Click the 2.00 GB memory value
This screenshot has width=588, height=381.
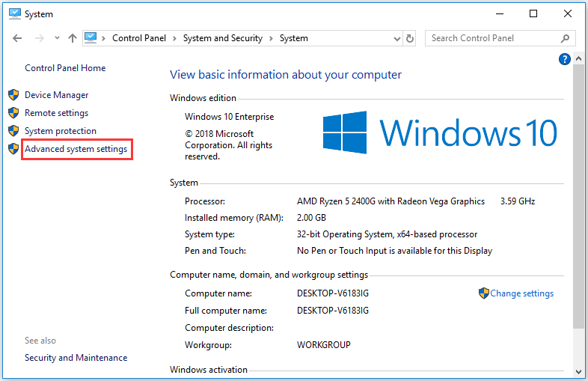click(x=312, y=218)
